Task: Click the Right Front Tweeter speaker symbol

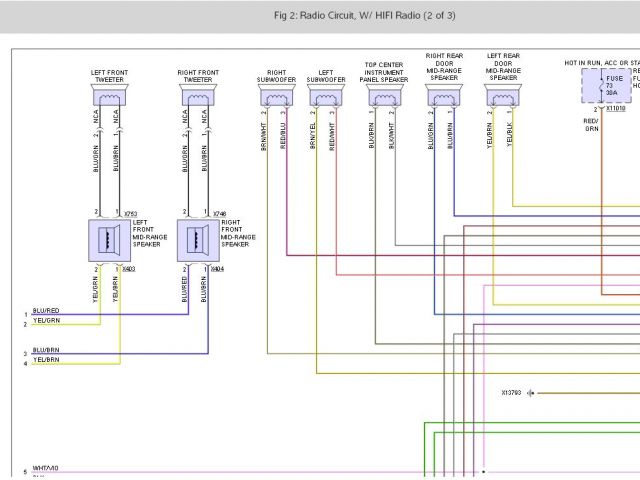Action: (x=197, y=97)
